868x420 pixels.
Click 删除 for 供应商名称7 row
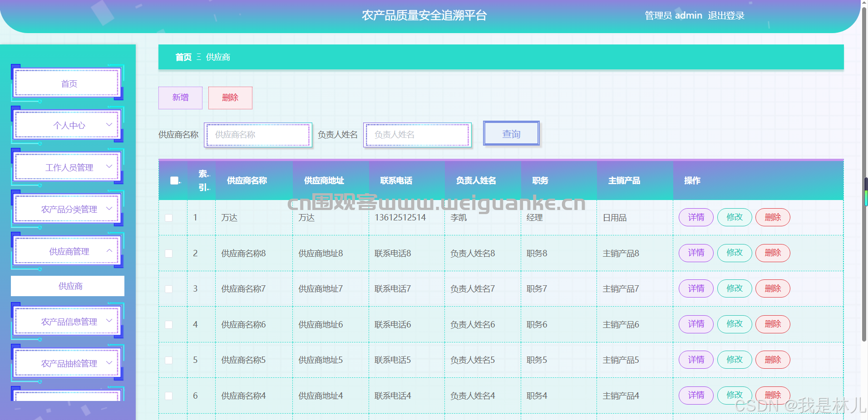[773, 288]
